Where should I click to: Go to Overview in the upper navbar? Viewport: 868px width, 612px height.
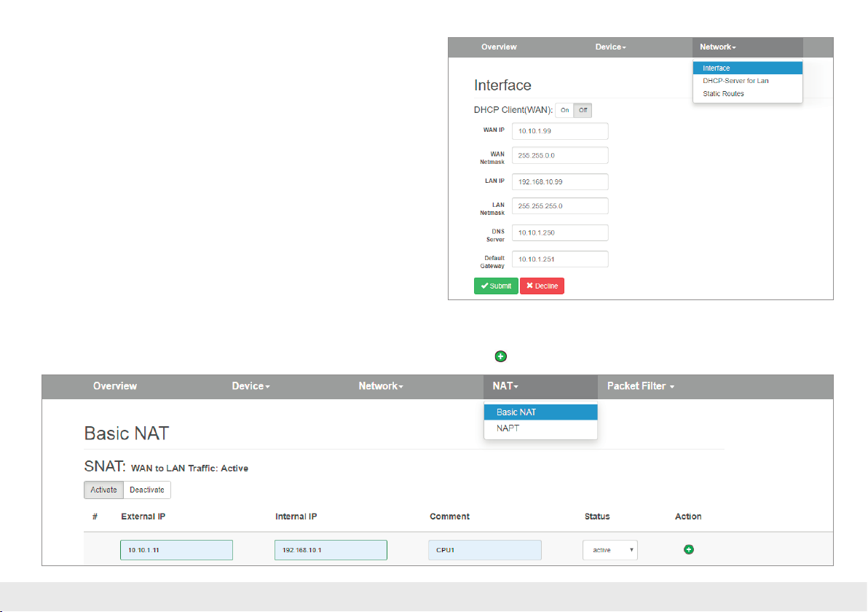499,47
